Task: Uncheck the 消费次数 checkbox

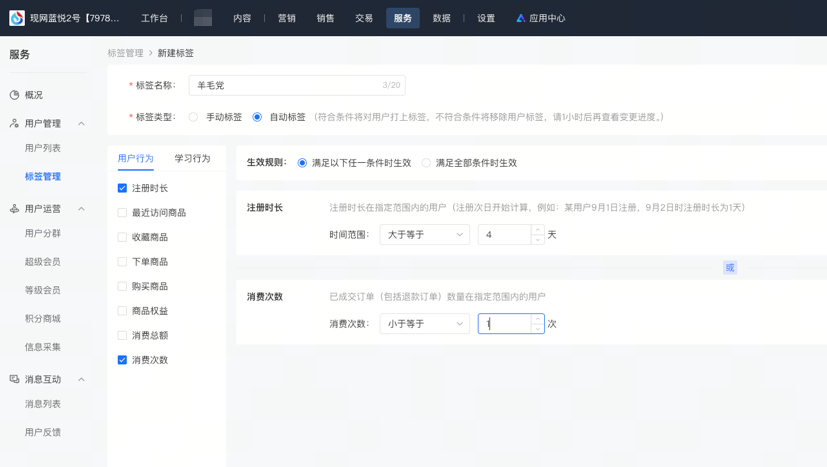Action: [x=122, y=360]
